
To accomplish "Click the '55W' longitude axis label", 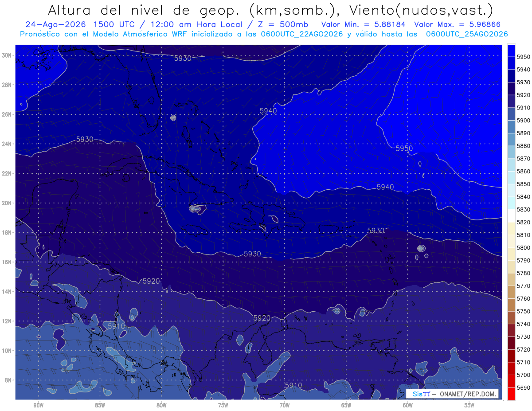I will (x=469, y=405).
